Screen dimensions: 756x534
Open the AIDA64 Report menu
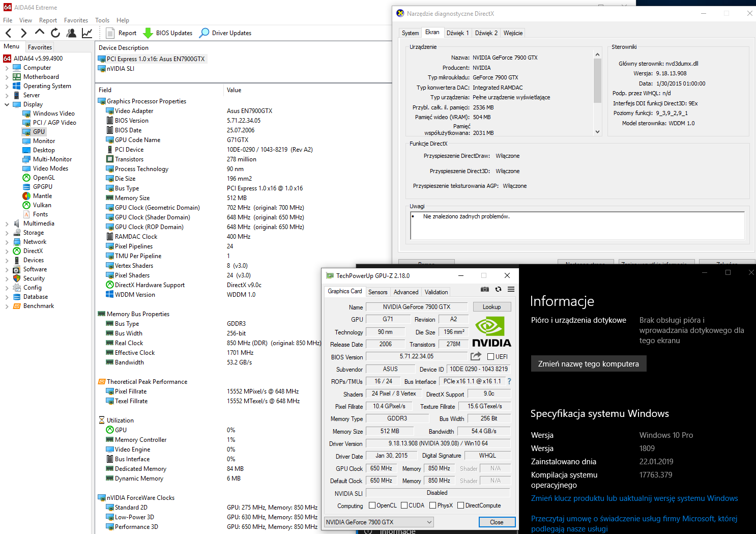[48, 20]
